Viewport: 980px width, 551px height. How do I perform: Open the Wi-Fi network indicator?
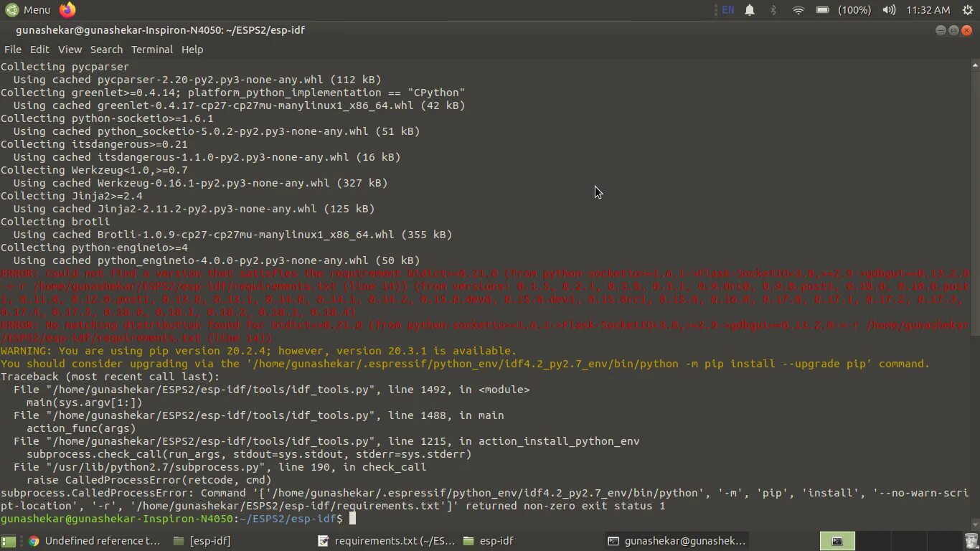tap(798, 10)
